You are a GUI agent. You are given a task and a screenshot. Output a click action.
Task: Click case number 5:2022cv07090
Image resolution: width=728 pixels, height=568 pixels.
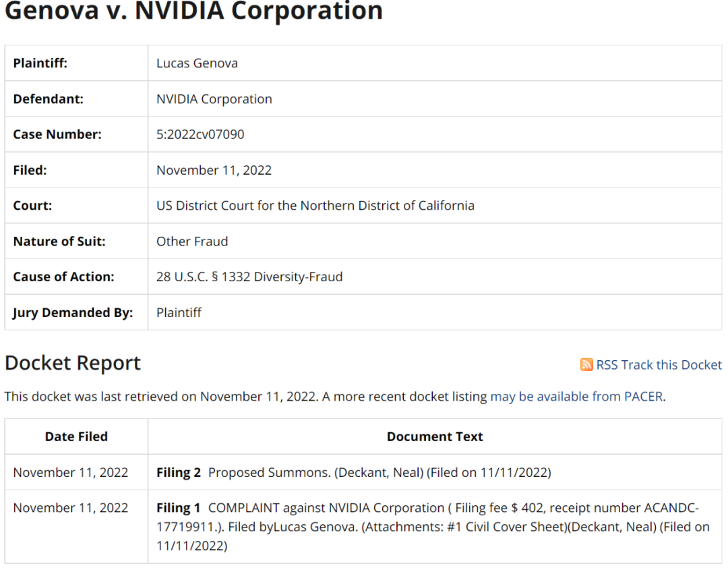coord(200,134)
